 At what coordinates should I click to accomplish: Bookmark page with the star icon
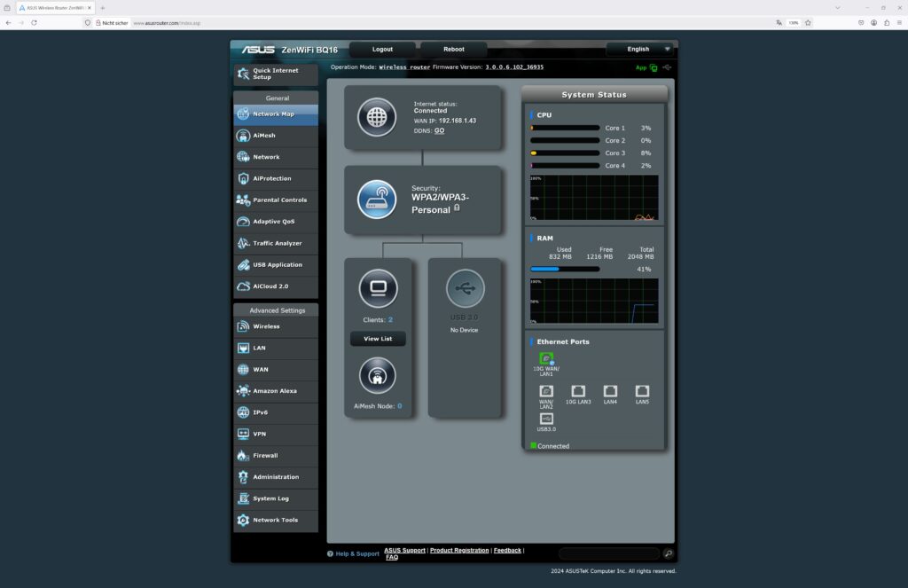[x=808, y=22]
